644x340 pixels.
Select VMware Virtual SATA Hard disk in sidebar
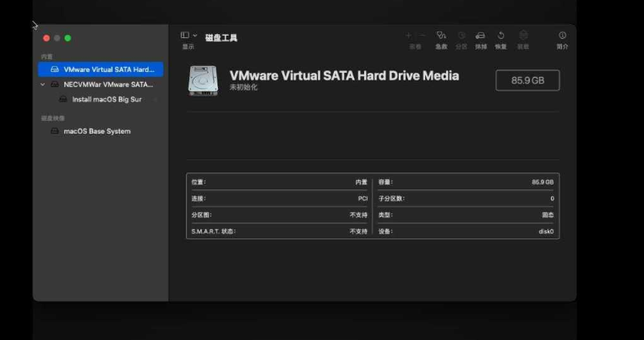pyautogui.click(x=101, y=69)
